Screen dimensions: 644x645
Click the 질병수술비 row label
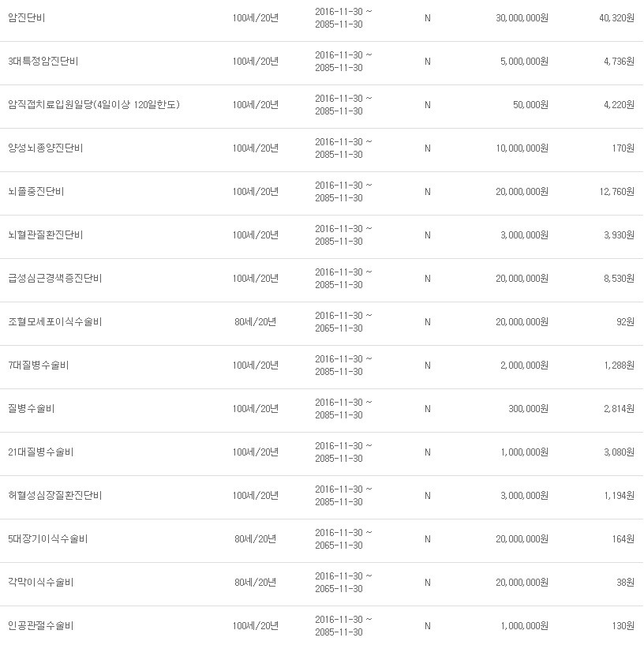tap(32, 408)
